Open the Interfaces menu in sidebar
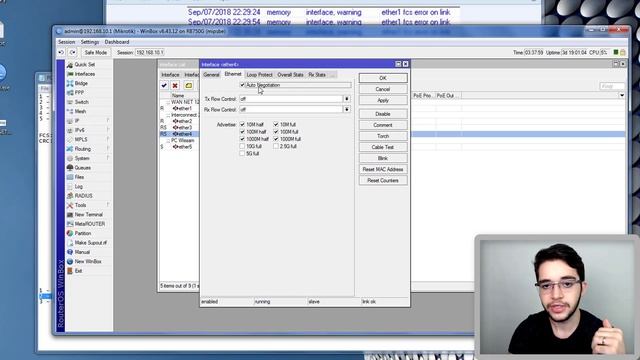The width and height of the screenshot is (640, 360). [x=84, y=74]
